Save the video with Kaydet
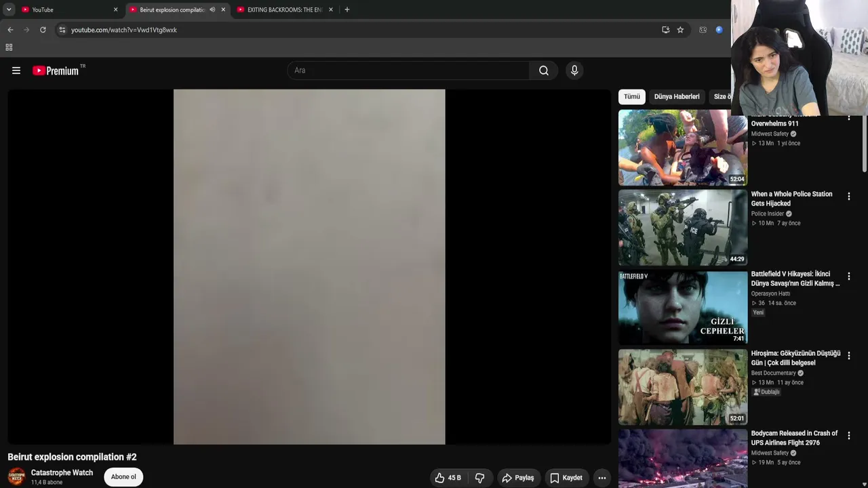868x488 pixels. pyautogui.click(x=566, y=478)
